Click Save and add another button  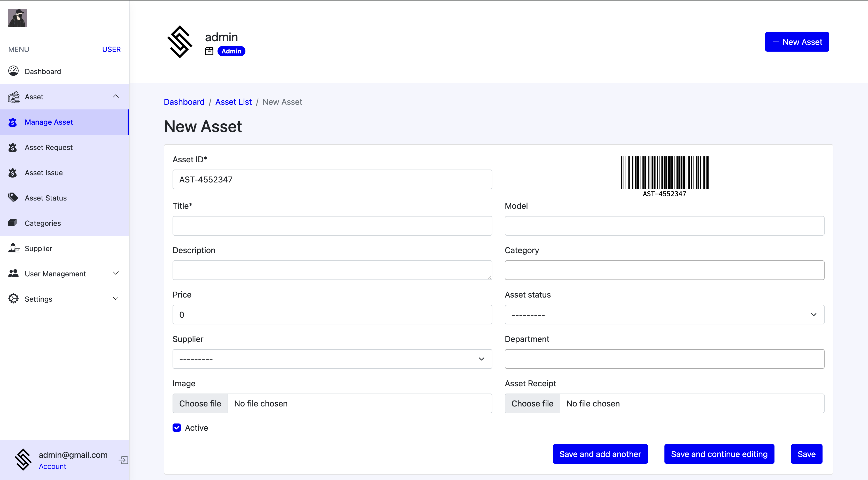pyautogui.click(x=600, y=454)
